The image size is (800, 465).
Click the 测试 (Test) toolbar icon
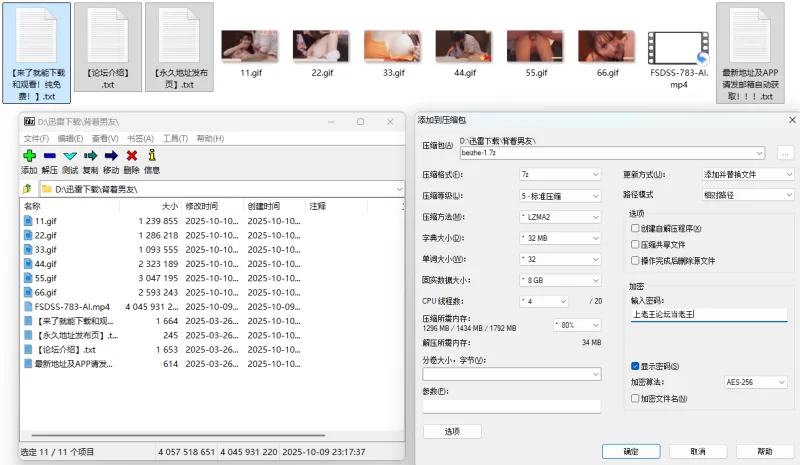pyautogui.click(x=70, y=156)
